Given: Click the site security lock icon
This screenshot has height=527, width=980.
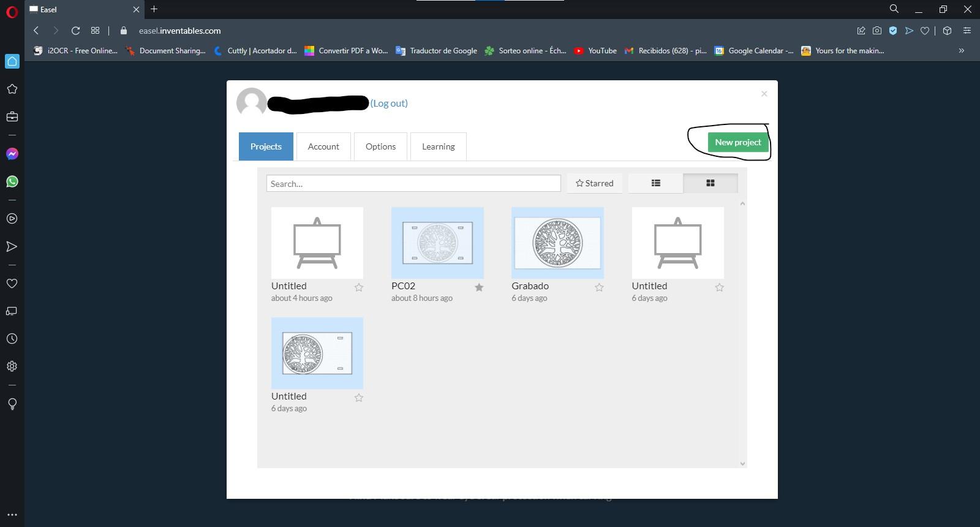Looking at the screenshot, I should click(124, 31).
